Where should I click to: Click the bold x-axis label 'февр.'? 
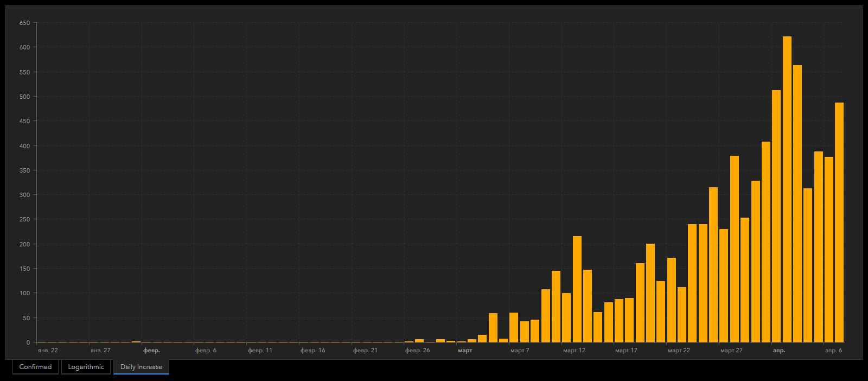(x=151, y=351)
